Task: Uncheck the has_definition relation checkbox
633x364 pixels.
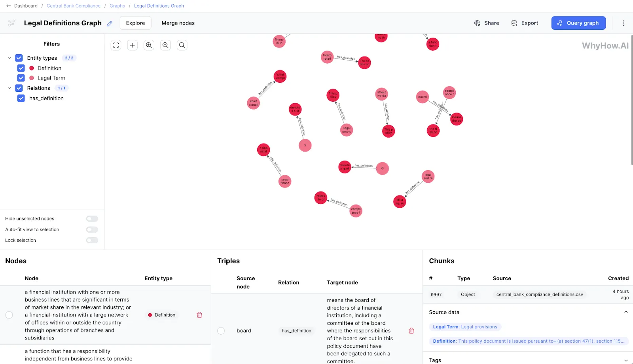Action: tap(21, 98)
